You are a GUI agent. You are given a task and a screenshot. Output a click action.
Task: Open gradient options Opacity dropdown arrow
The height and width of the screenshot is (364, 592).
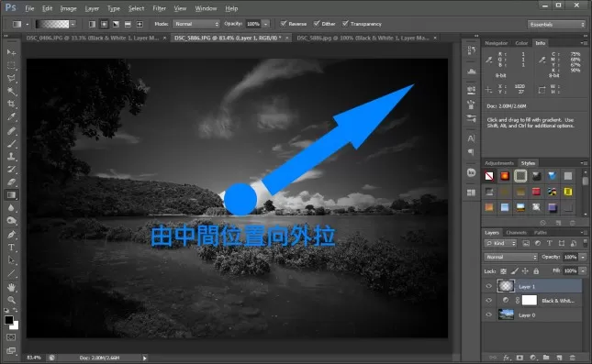coord(266,24)
